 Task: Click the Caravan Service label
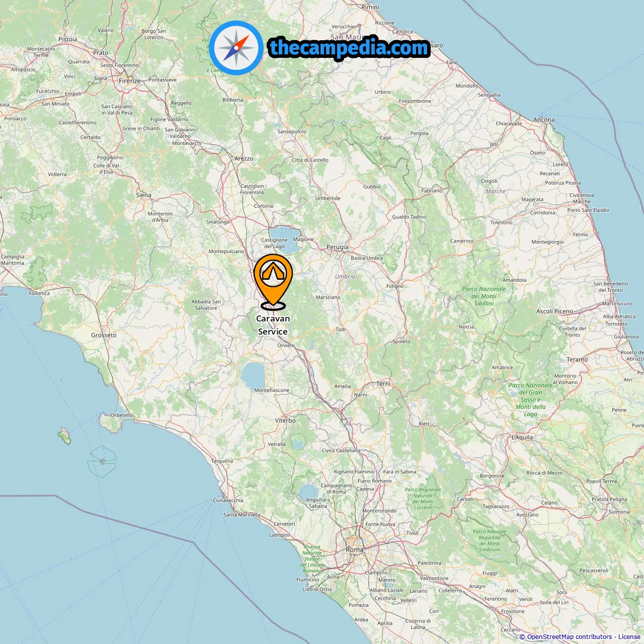coord(273,325)
